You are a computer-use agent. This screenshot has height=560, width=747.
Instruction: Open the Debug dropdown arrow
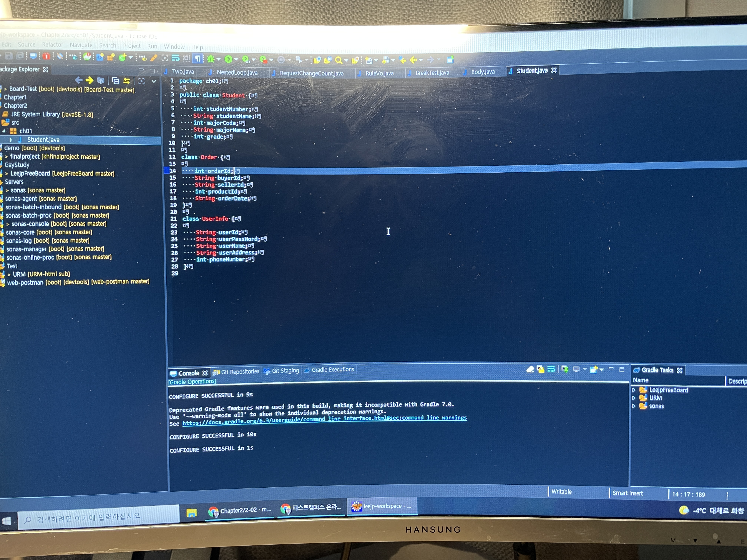pos(218,59)
